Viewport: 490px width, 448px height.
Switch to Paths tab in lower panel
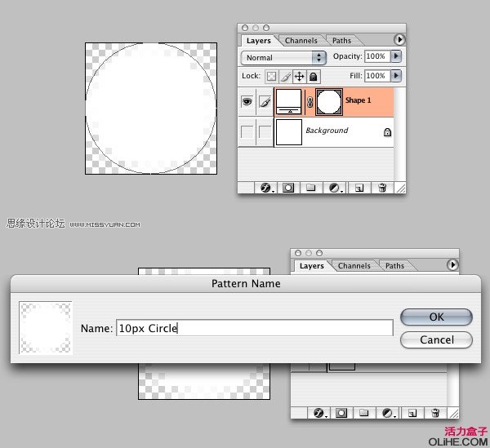[x=394, y=266]
